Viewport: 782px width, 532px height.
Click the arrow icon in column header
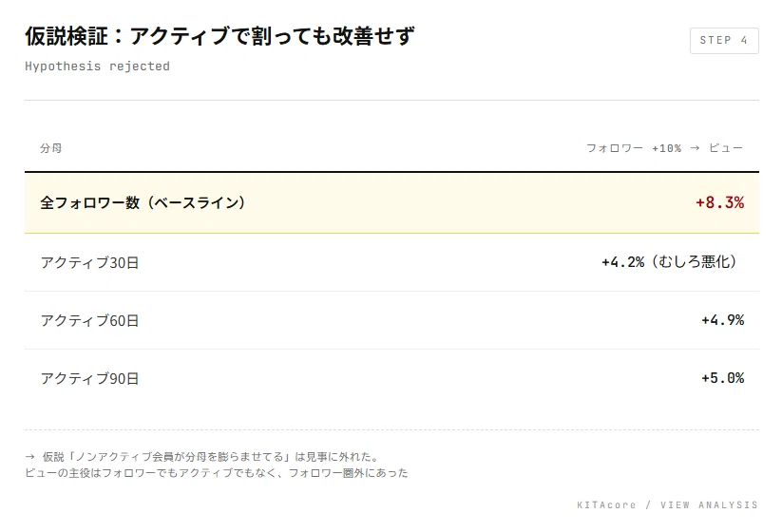[695, 148]
